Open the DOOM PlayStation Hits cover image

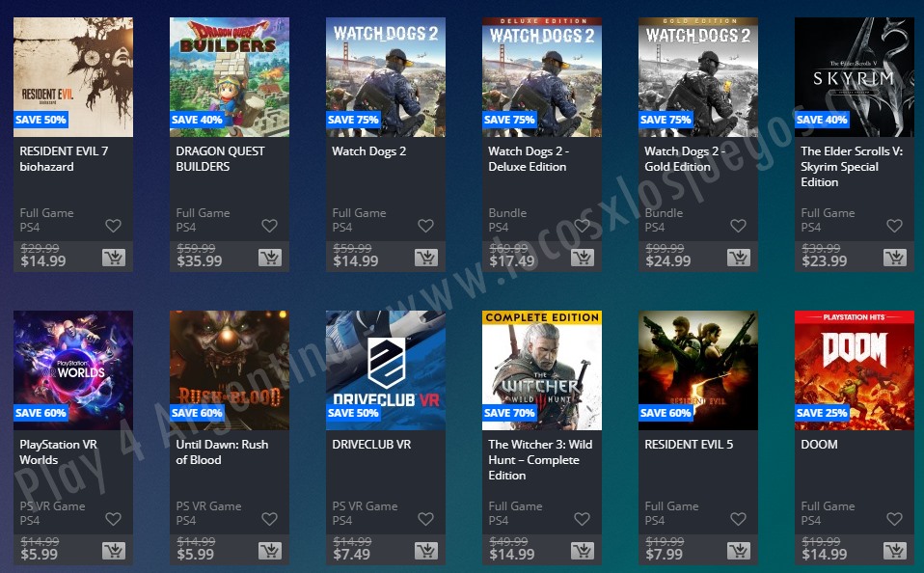coord(854,370)
